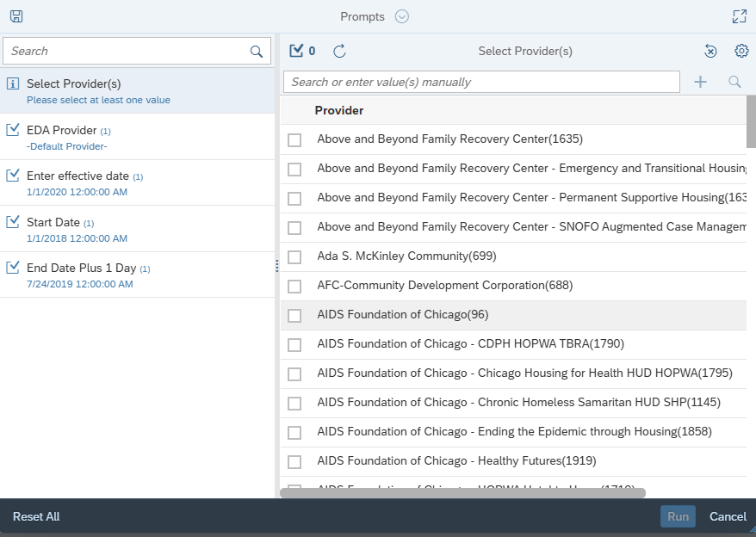Viewport: 756px width, 537px height.
Task: Click the checkmark icon beside Enter effective date
Action: pos(13,175)
